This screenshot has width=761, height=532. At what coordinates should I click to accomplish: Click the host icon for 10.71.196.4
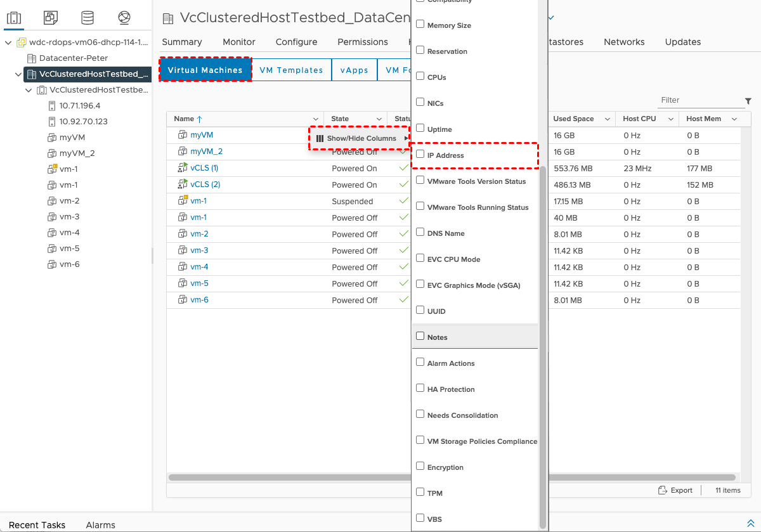click(x=53, y=106)
